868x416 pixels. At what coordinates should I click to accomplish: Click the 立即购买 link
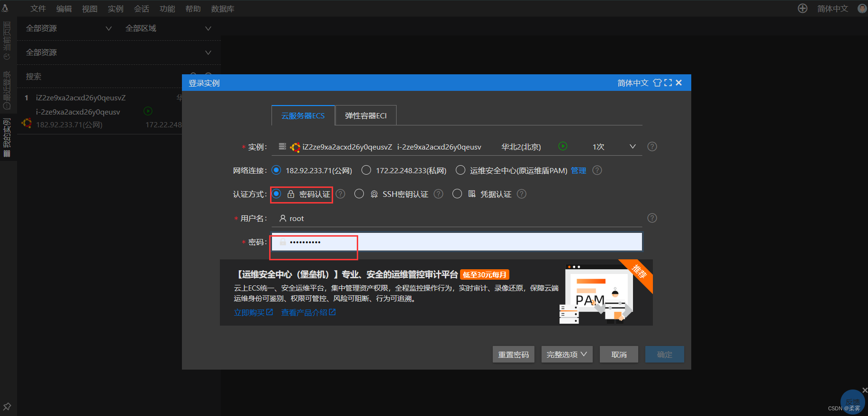pyautogui.click(x=253, y=312)
